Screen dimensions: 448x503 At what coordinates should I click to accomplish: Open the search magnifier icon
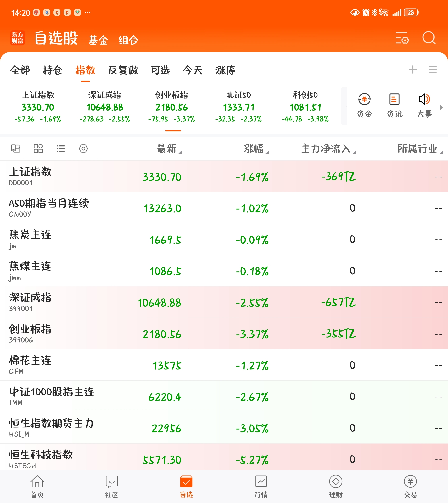(429, 38)
